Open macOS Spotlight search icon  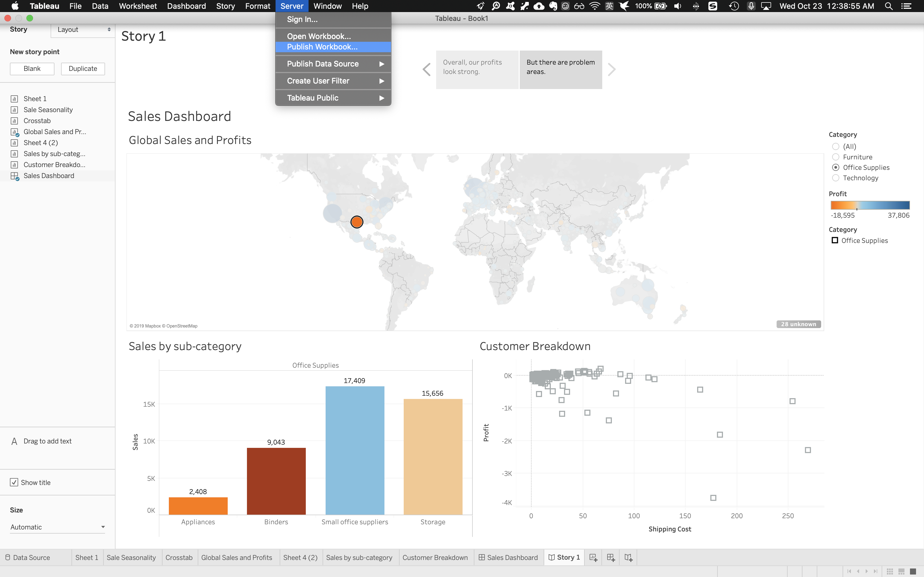coord(889,6)
